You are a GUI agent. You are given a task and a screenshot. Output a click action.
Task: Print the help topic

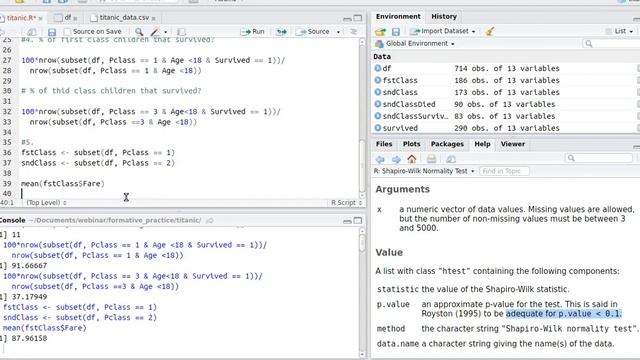[431, 159]
